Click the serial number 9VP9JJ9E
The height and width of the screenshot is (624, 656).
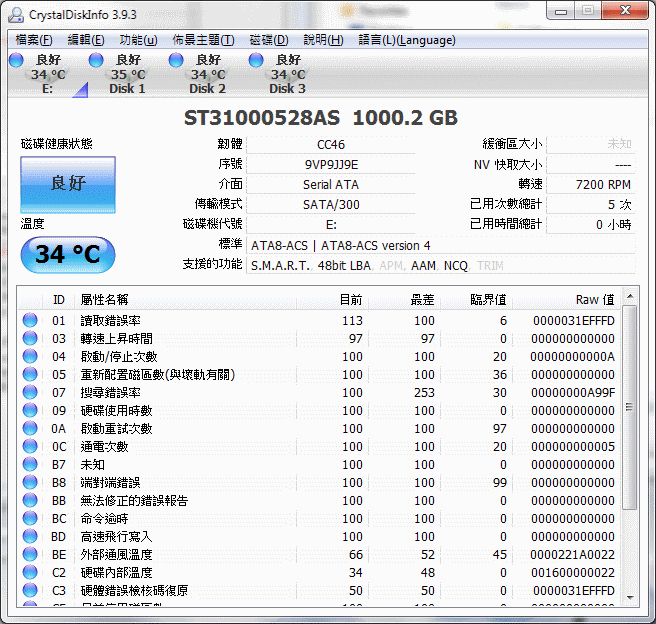[331, 165]
